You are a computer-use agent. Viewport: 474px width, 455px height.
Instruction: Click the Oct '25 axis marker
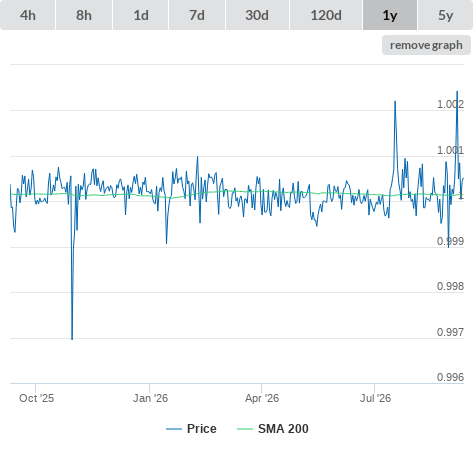click(x=36, y=398)
